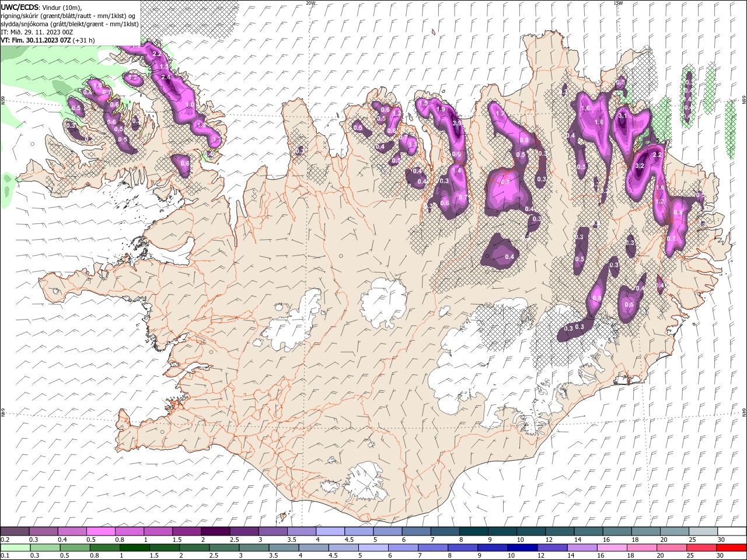Click the lavender 4 swatch on snow scale
The image size is (747, 560).
330,531
